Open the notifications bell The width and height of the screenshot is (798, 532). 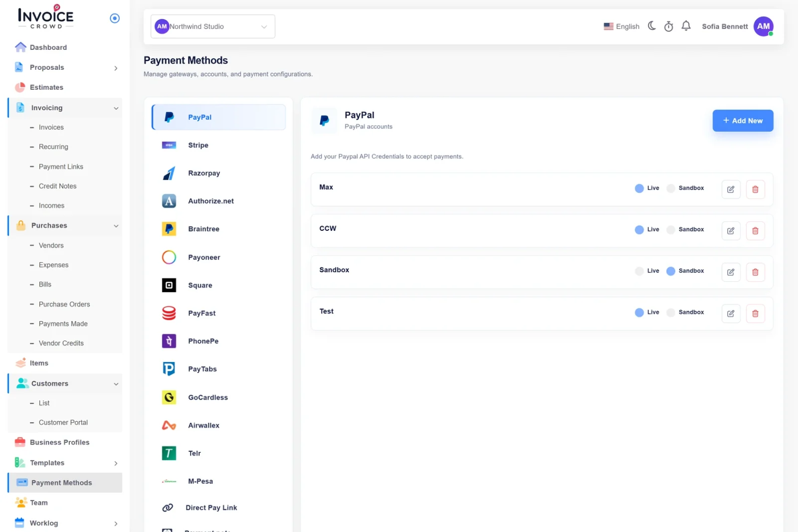pos(686,26)
